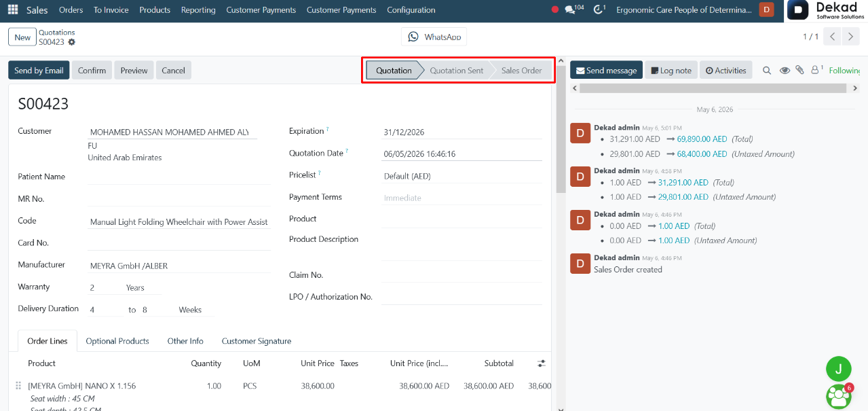Set status to Sales Order
868x411 pixels.
point(521,70)
